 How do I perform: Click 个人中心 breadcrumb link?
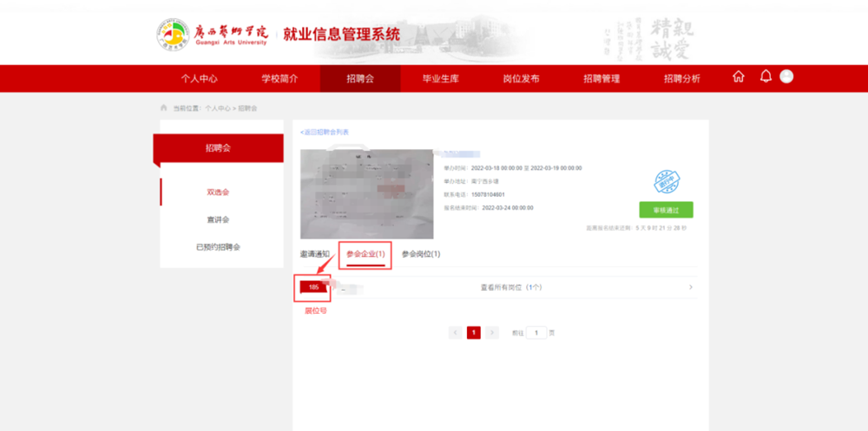[x=218, y=108]
